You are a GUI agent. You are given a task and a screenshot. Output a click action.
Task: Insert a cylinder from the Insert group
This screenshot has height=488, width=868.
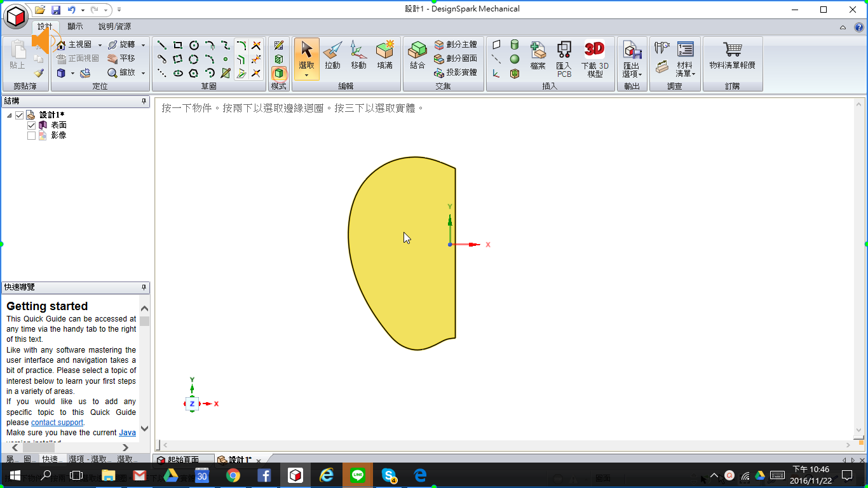coord(515,44)
